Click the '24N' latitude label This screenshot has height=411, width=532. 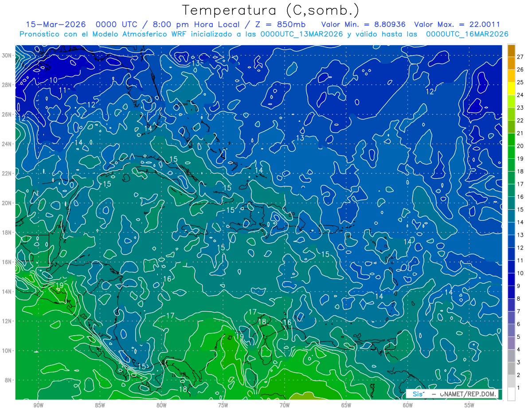[x=6, y=144]
